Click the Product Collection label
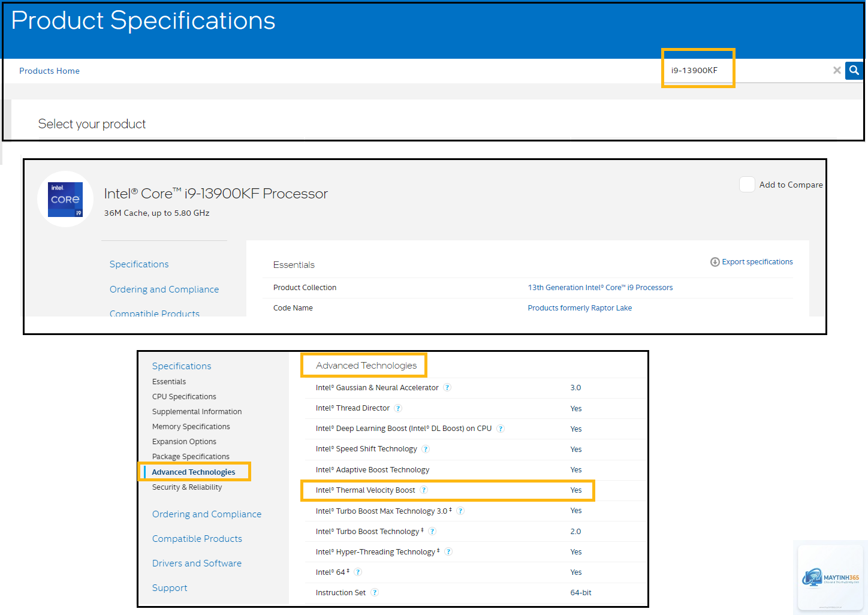 coord(305,288)
